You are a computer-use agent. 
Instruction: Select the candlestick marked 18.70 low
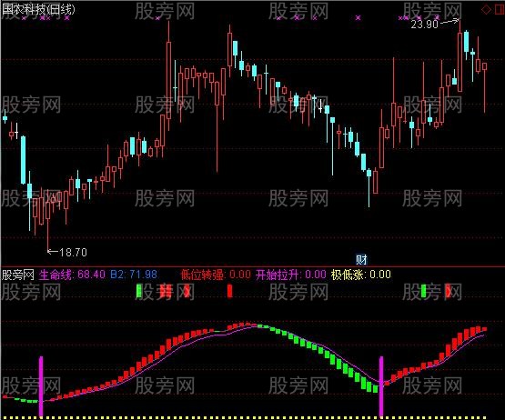pos(48,222)
